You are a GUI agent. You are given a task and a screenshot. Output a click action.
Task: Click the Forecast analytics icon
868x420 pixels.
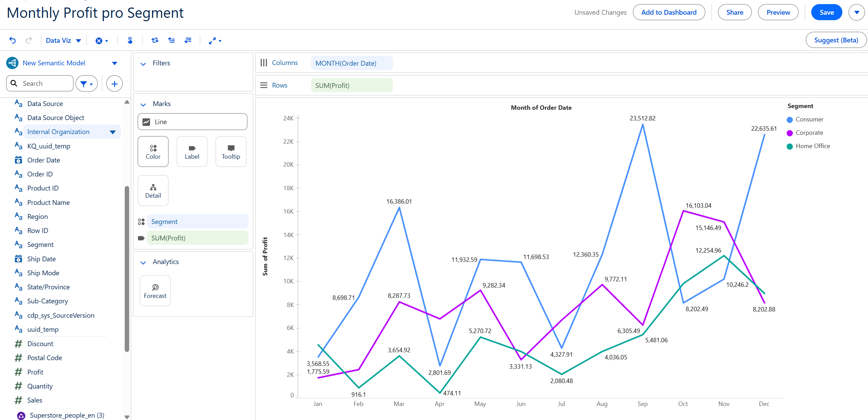click(x=155, y=291)
